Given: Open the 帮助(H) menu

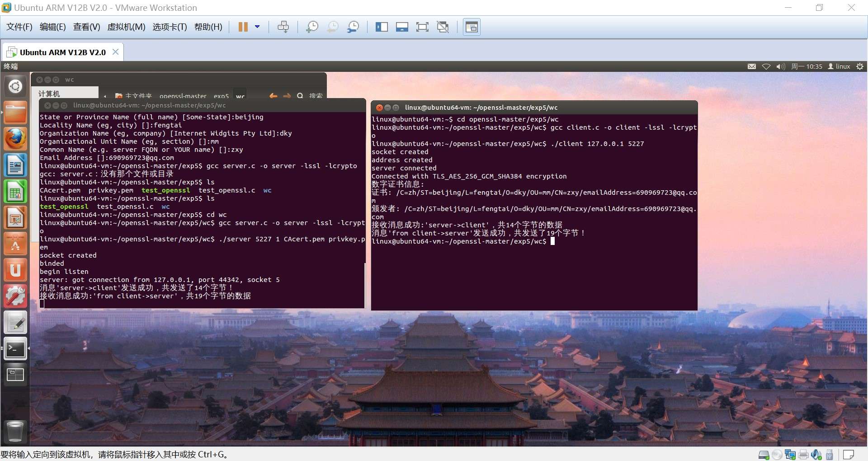Looking at the screenshot, I should 208,27.
